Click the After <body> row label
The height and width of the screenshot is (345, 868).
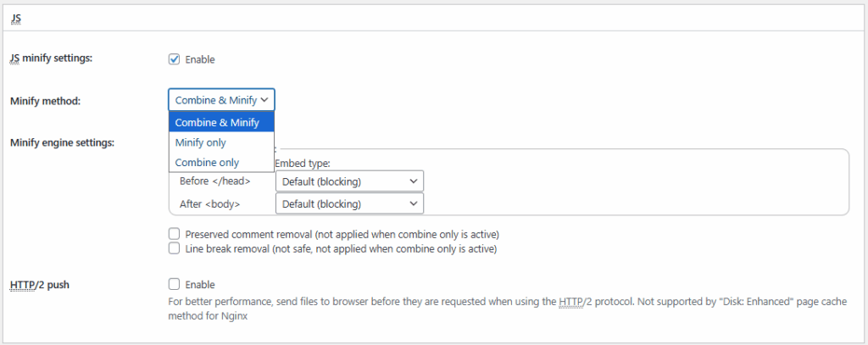(x=210, y=204)
